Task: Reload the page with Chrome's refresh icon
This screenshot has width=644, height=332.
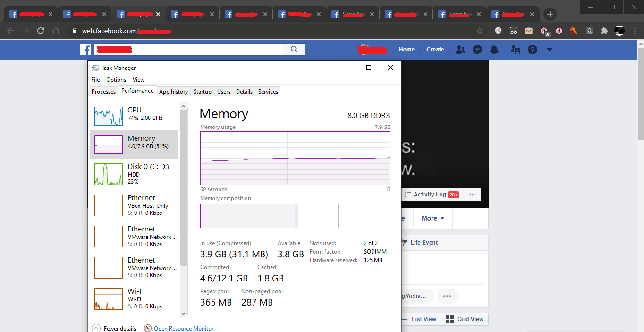Action: pos(41,31)
